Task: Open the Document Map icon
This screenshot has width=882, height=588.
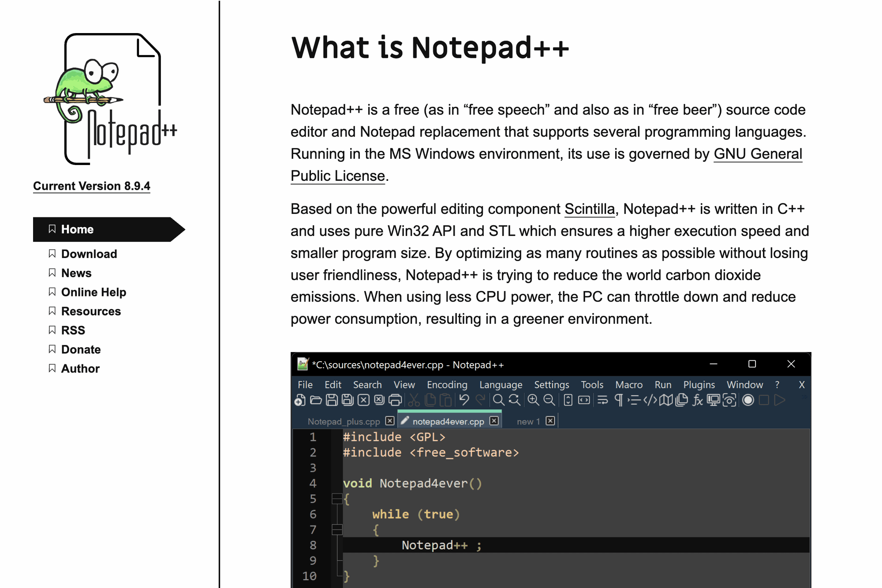Action: tap(666, 400)
